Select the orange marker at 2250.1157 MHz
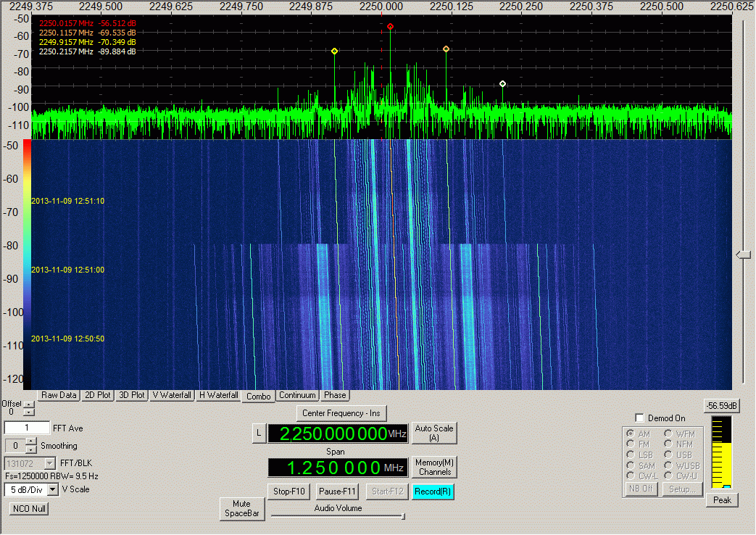The image size is (756, 535). click(x=446, y=49)
